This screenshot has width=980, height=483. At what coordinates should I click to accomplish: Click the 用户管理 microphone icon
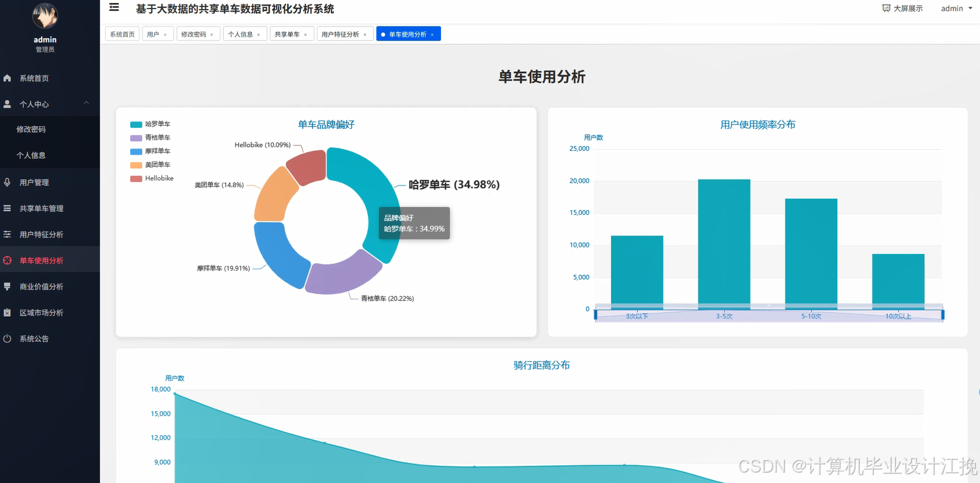click(x=7, y=182)
